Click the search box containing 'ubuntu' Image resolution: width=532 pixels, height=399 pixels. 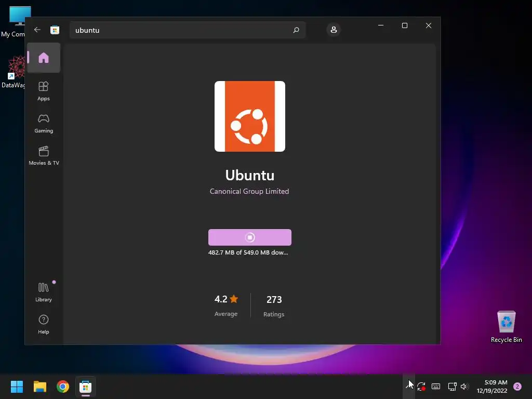[x=188, y=30]
